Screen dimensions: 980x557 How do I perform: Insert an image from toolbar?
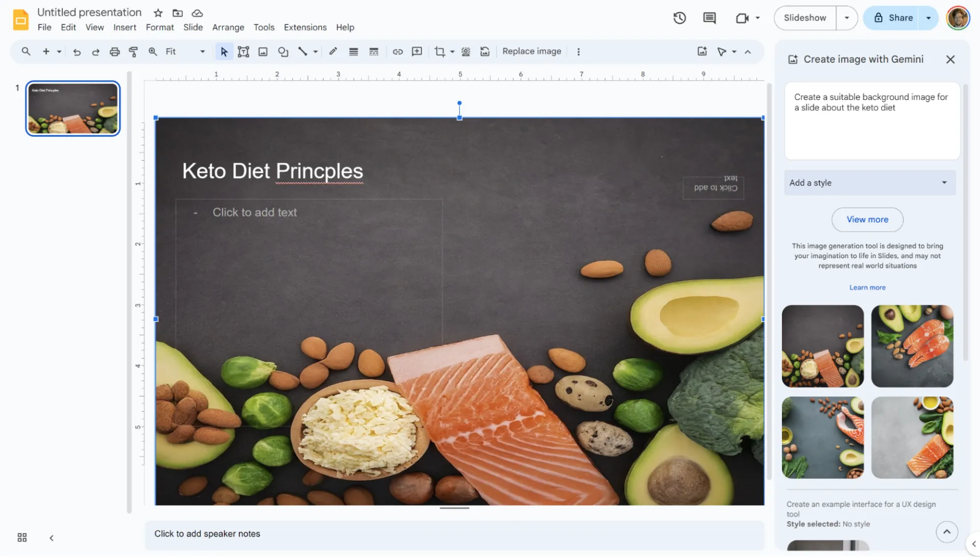click(263, 52)
